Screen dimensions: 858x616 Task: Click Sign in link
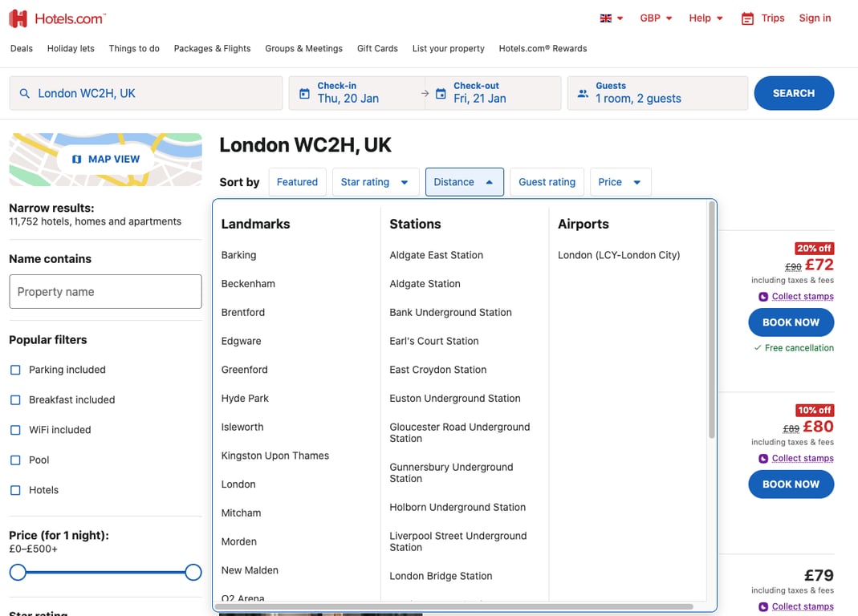point(815,18)
